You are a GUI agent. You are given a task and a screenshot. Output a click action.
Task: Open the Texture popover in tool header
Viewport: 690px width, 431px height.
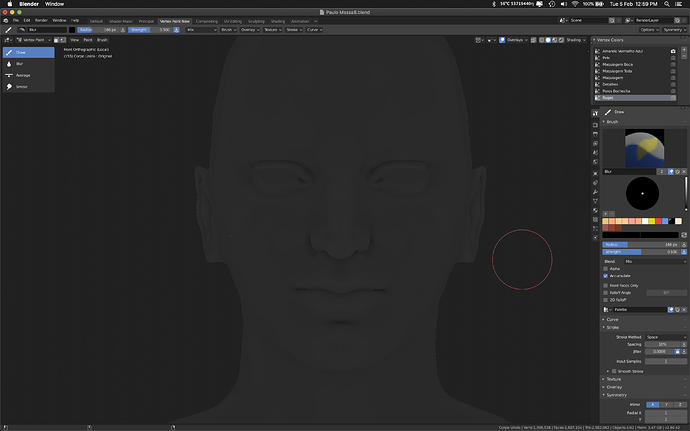tap(273, 30)
